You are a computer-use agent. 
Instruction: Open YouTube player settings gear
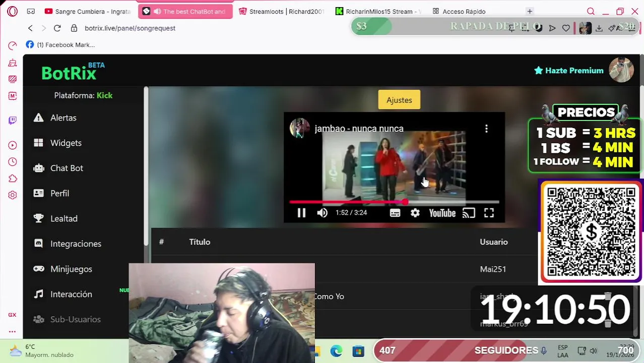click(415, 213)
